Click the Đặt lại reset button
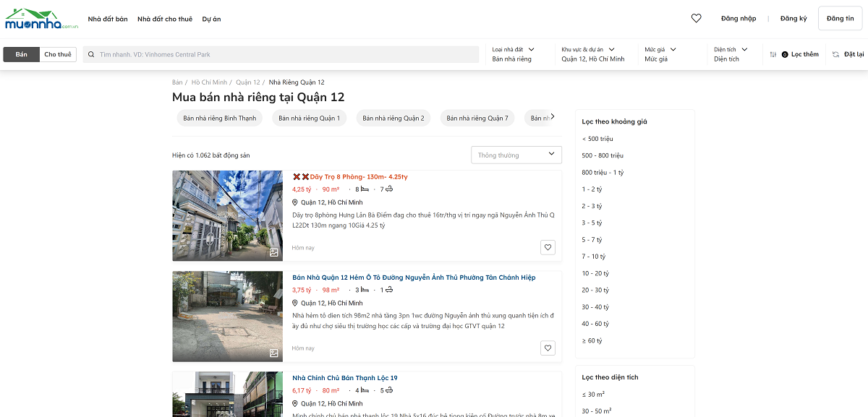The image size is (868, 417). [x=848, y=54]
